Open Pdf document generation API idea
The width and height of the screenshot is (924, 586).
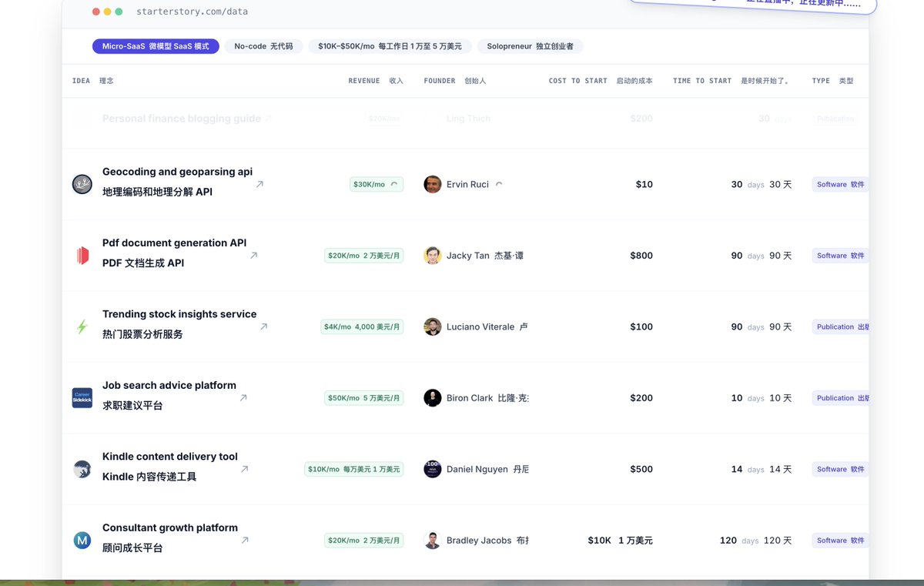tap(174, 253)
